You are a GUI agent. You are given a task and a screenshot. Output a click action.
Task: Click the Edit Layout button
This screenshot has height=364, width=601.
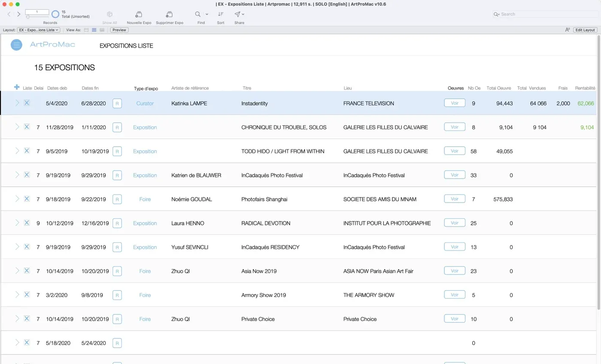pos(585,30)
